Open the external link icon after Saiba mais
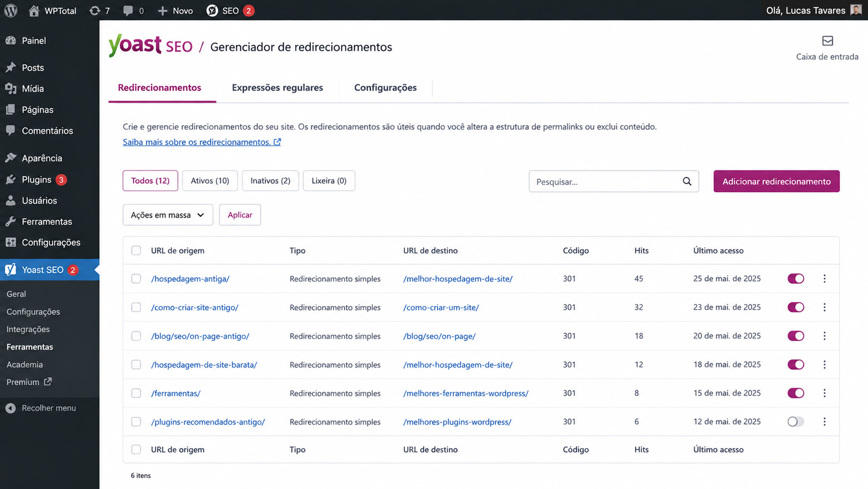The image size is (868, 489). coord(277,142)
